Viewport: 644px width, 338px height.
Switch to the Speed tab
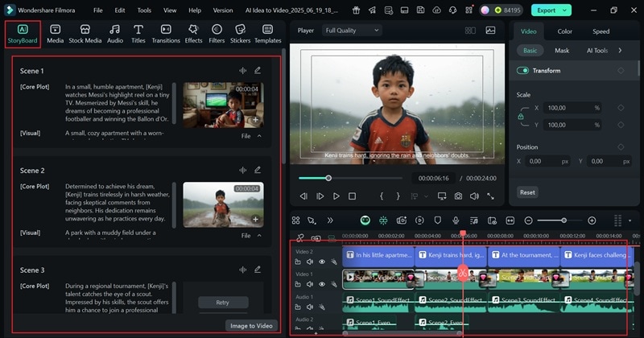click(x=601, y=31)
